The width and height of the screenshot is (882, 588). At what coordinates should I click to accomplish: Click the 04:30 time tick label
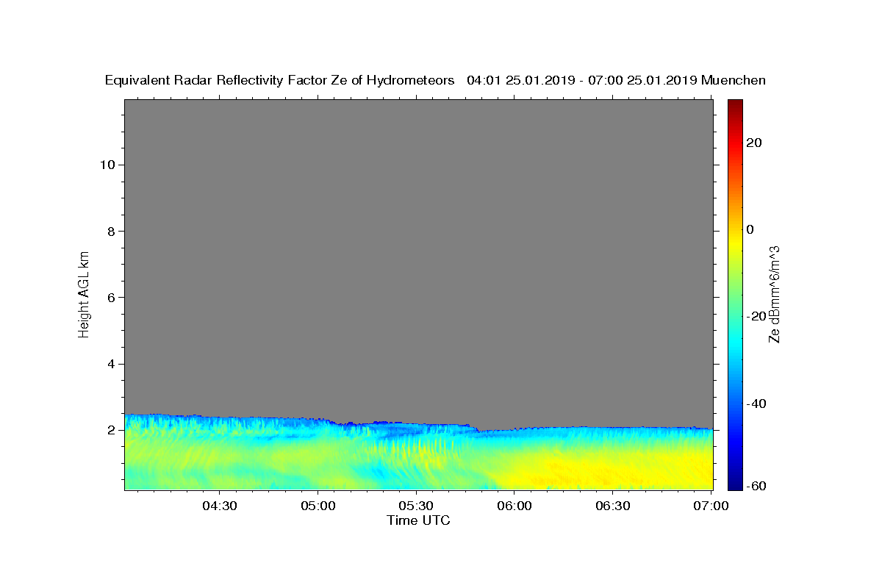(x=219, y=506)
